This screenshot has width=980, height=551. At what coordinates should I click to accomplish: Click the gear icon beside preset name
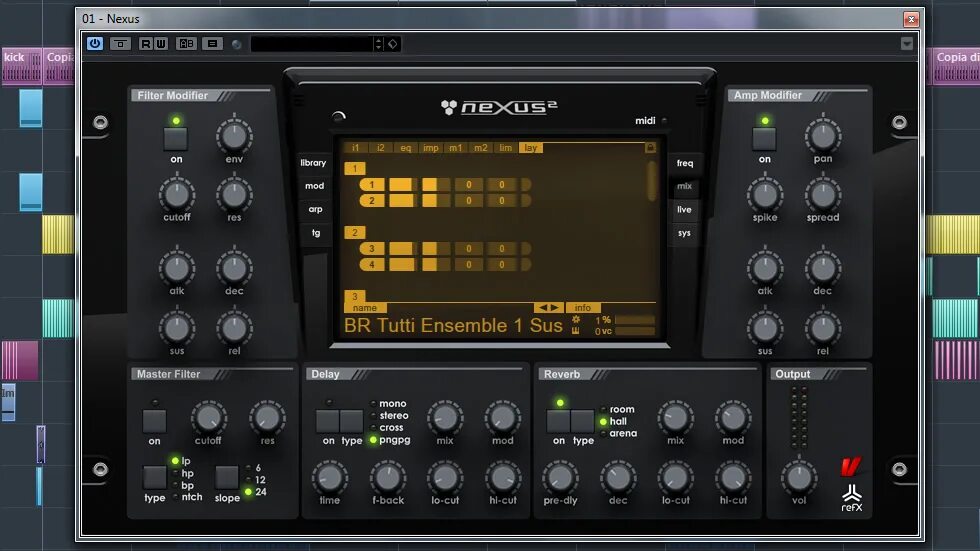click(x=576, y=320)
